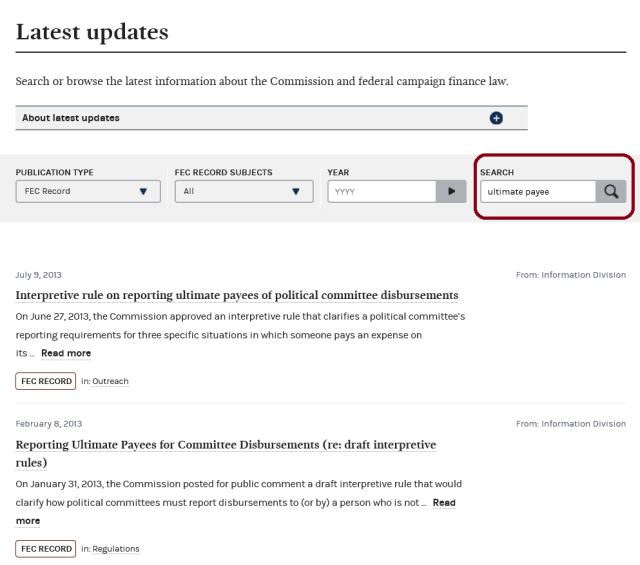The image size is (640, 565).
Task: Click the FEC RECORD SUBJECTS label
Action: 223,172
